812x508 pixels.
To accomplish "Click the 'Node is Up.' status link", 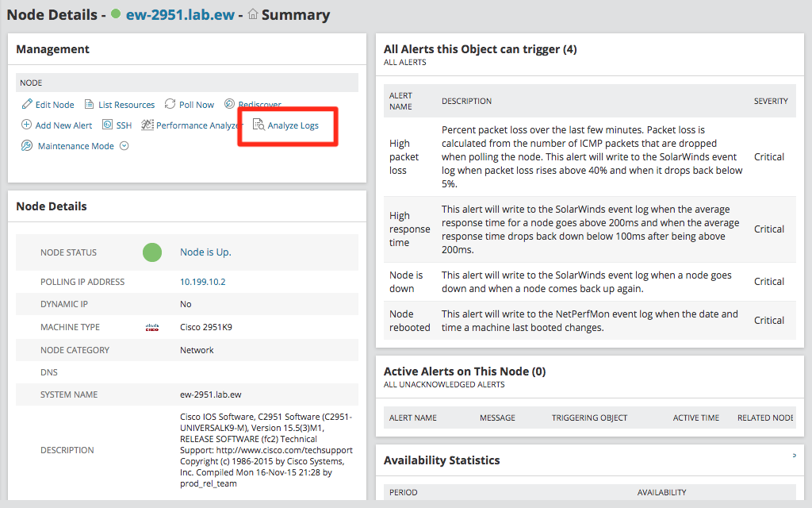I will [x=205, y=252].
